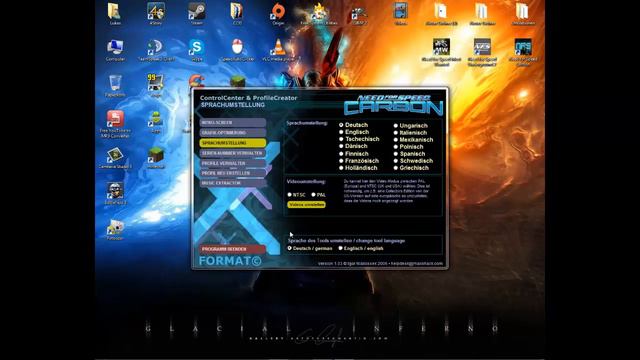Open the Menu Screen section
The height and width of the screenshot is (360, 640).
click(233, 122)
